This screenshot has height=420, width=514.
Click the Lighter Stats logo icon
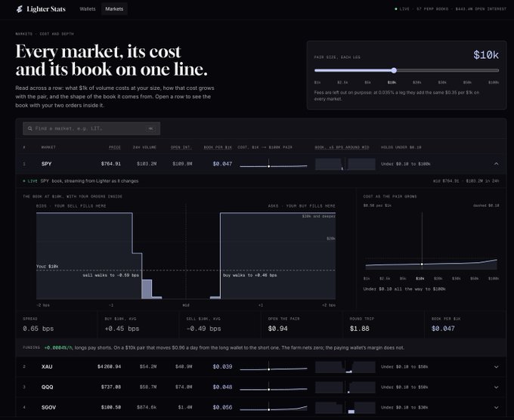pyautogui.click(x=20, y=9)
